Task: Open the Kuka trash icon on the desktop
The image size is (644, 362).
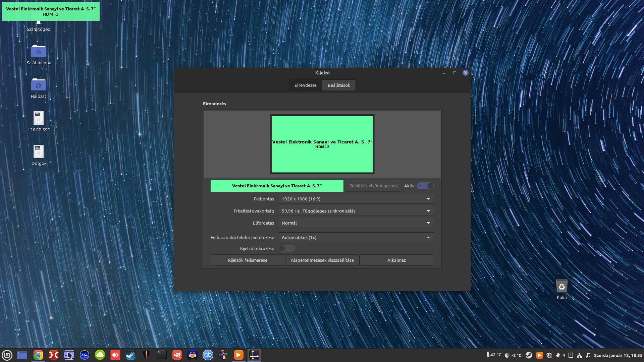Action: click(x=561, y=287)
